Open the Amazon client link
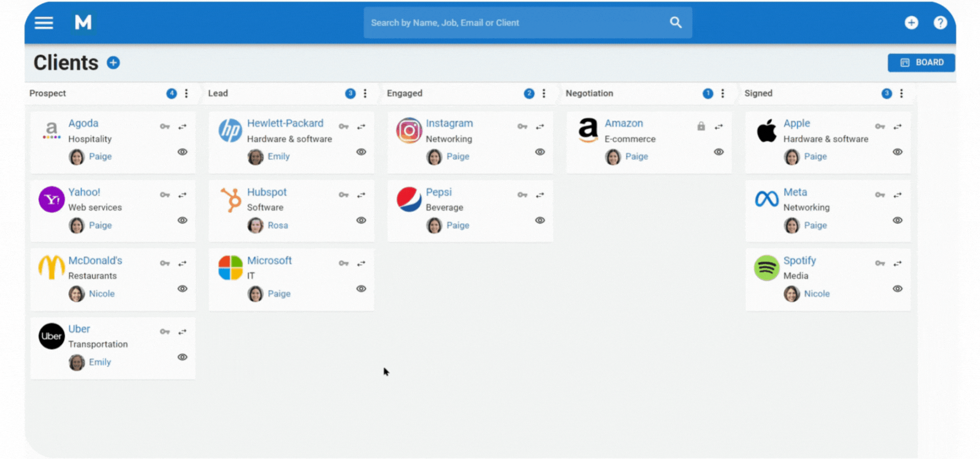This screenshot has height=459, width=980. [624, 123]
